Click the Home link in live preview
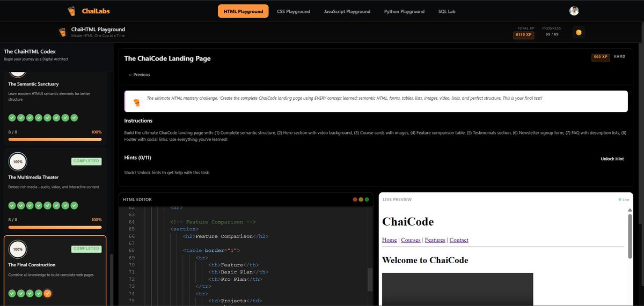 (x=390, y=240)
